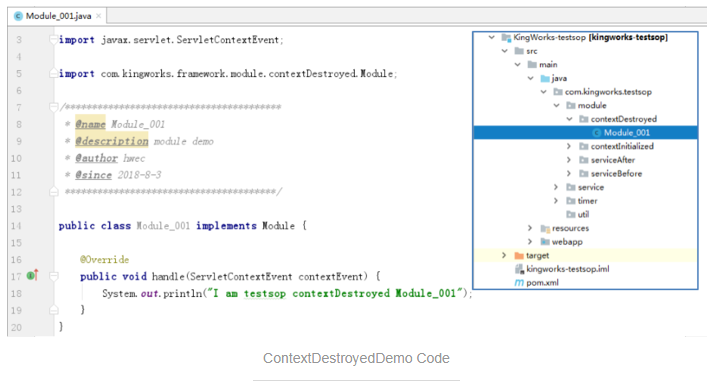Click the Java class icon on Module_001.java tab
Viewport: 721px width, 388px height.
coord(18,16)
